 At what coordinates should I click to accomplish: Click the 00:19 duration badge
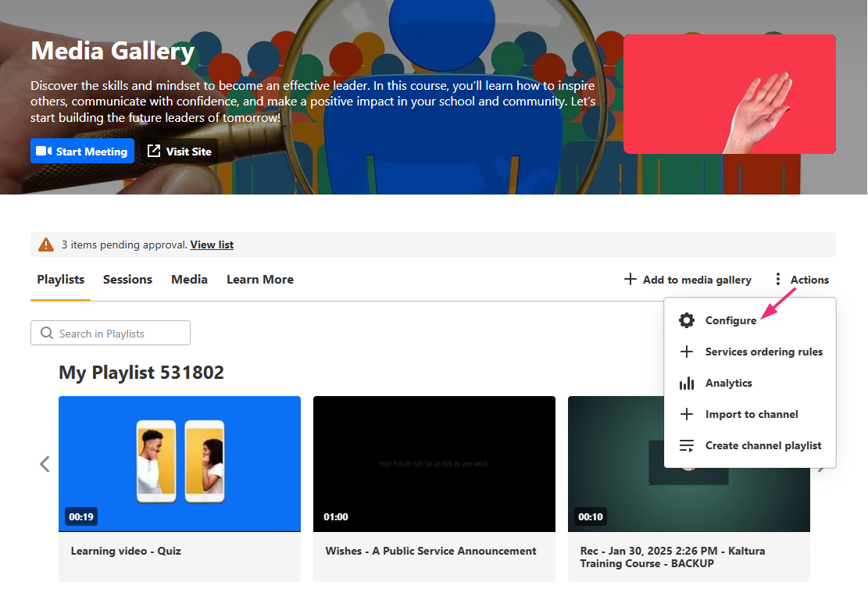click(80, 516)
